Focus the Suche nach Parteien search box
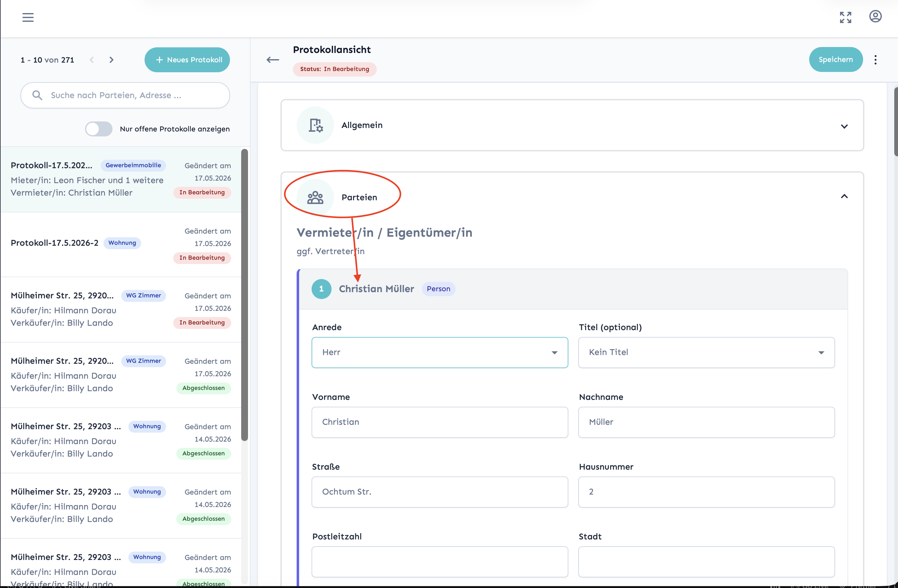 tap(125, 95)
